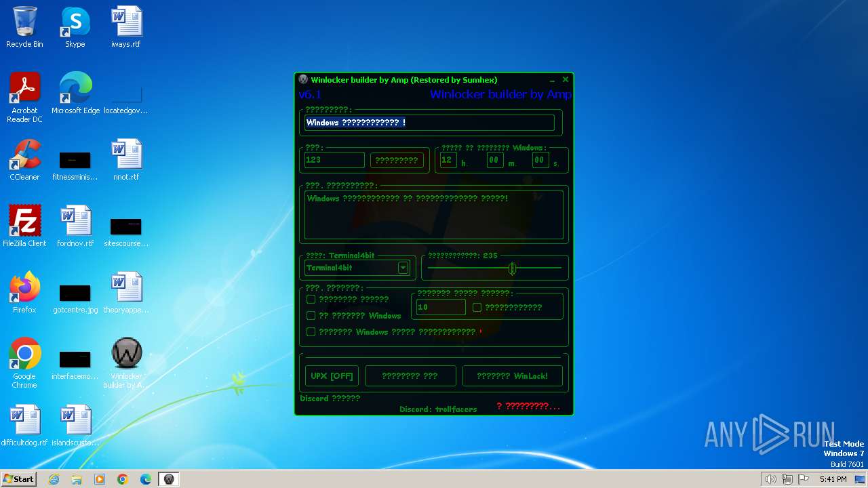Toggle the UPX [OFF] button
Image resolution: width=868 pixels, height=488 pixels.
[x=332, y=376]
